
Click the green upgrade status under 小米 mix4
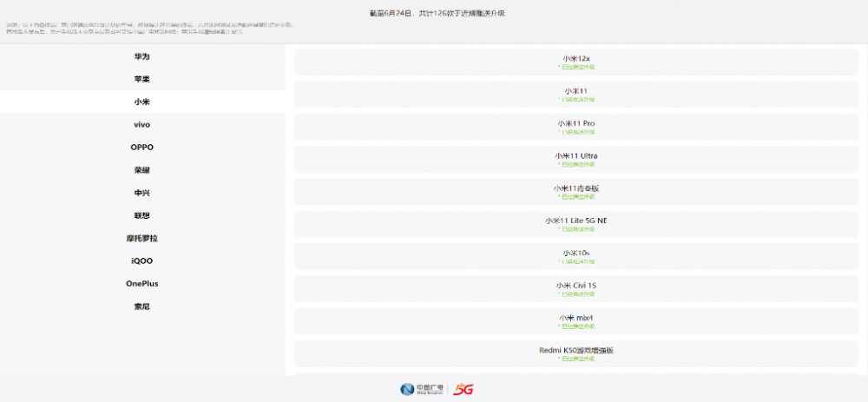tap(576, 326)
